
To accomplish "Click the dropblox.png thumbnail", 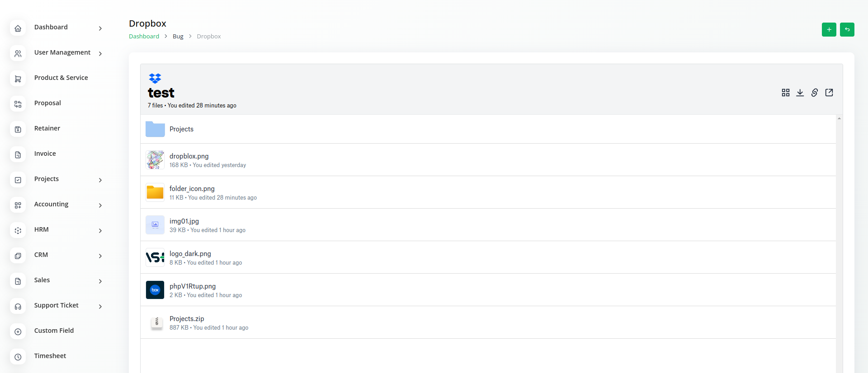I will (155, 160).
